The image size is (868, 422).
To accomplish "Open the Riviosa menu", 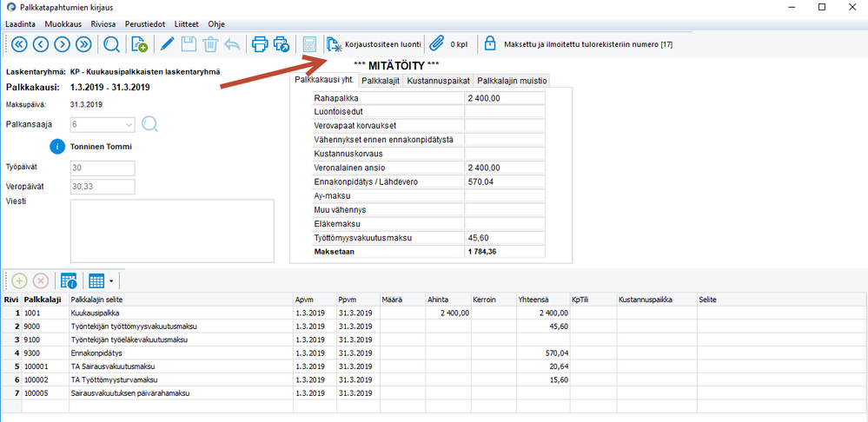I will (x=103, y=24).
